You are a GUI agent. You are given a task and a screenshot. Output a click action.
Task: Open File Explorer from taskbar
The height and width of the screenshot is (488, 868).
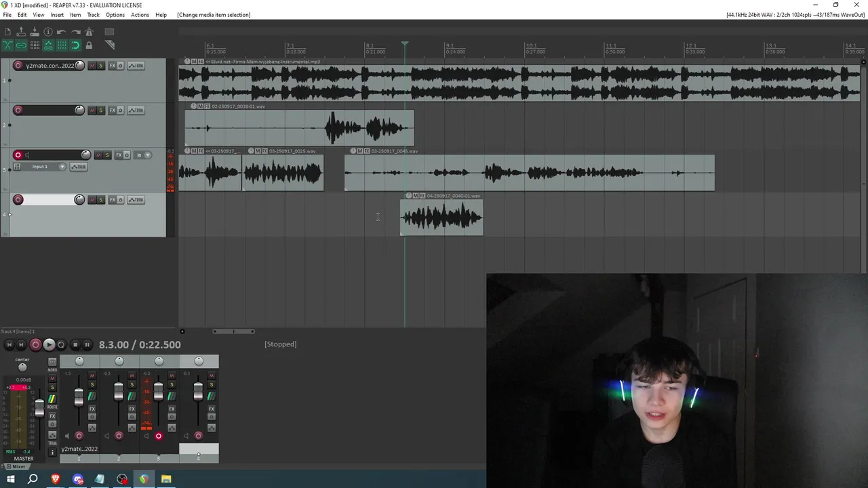click(166, 479)
